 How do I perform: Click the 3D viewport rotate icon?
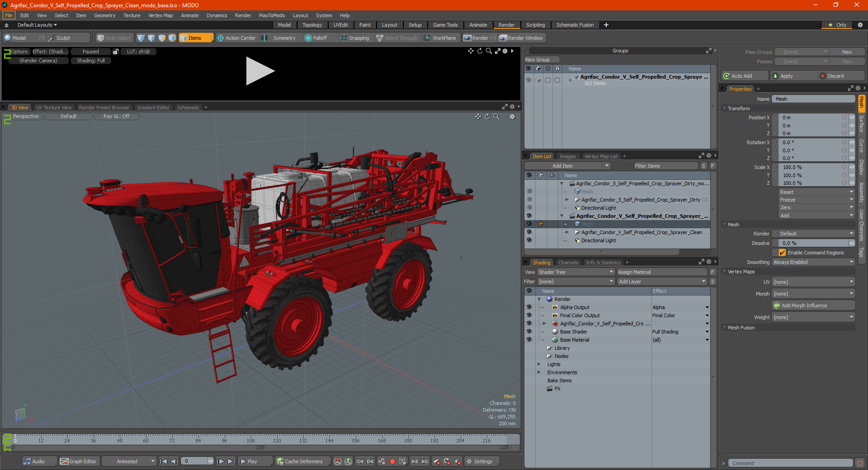pyautogui.click(x=487, y=117)
